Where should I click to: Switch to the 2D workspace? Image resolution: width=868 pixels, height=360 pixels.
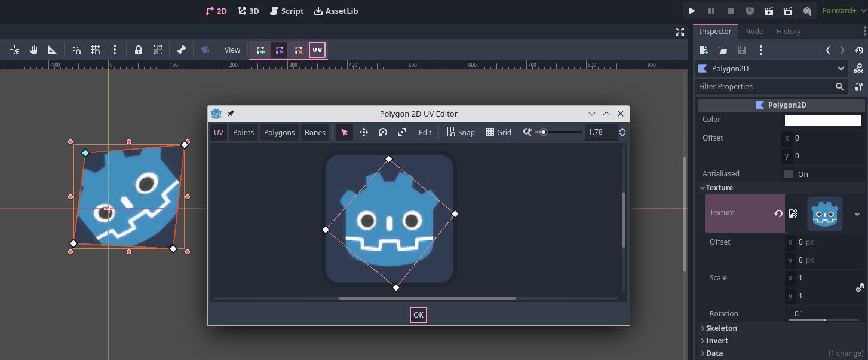[x=216, y=11]
